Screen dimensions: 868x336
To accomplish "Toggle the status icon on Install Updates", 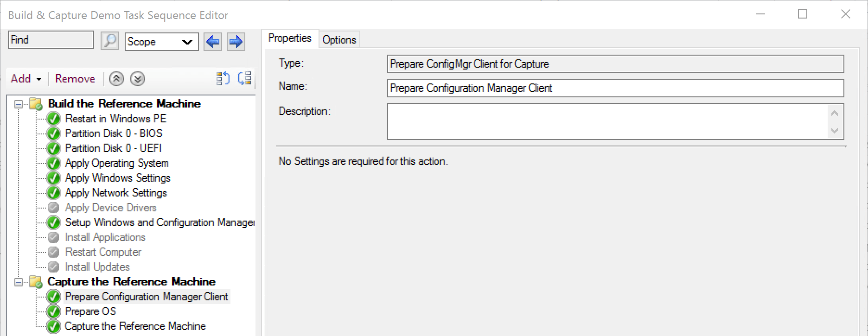I will [52, 266].
